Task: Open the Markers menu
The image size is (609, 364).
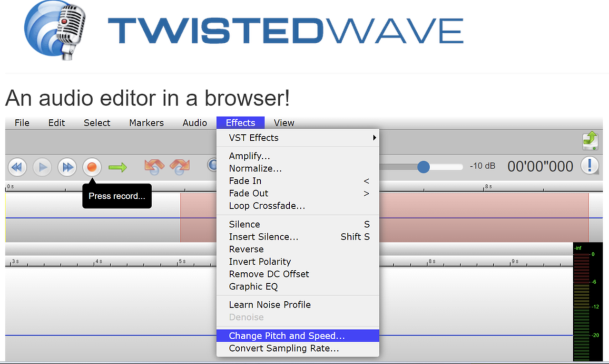Action: point(146,123)
